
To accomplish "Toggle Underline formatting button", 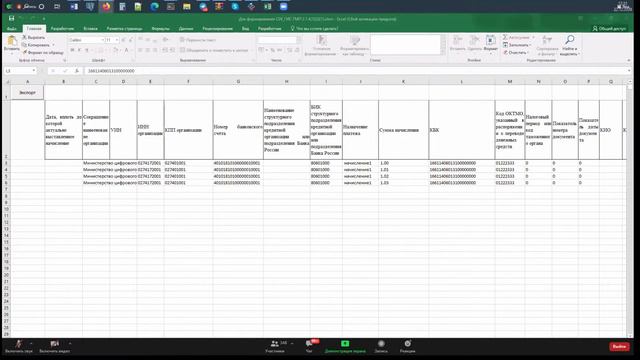I will coord(87,50).
